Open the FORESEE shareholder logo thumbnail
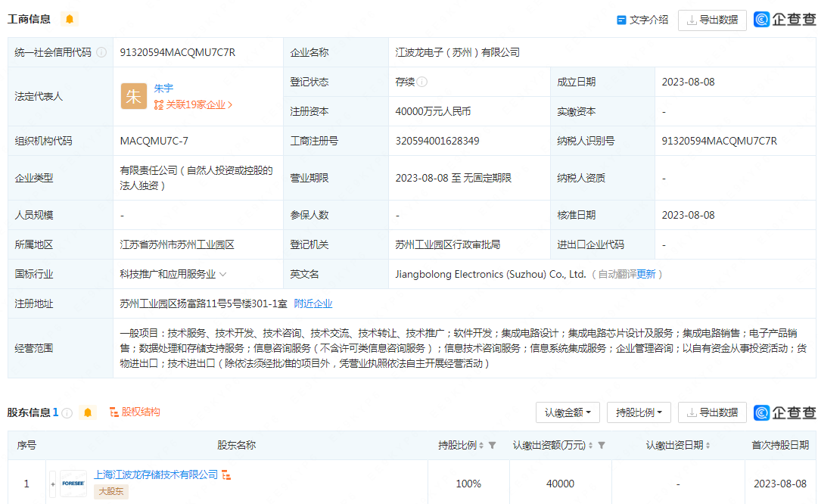This screenshot has width=818, height=504. (x=73, y=484)
